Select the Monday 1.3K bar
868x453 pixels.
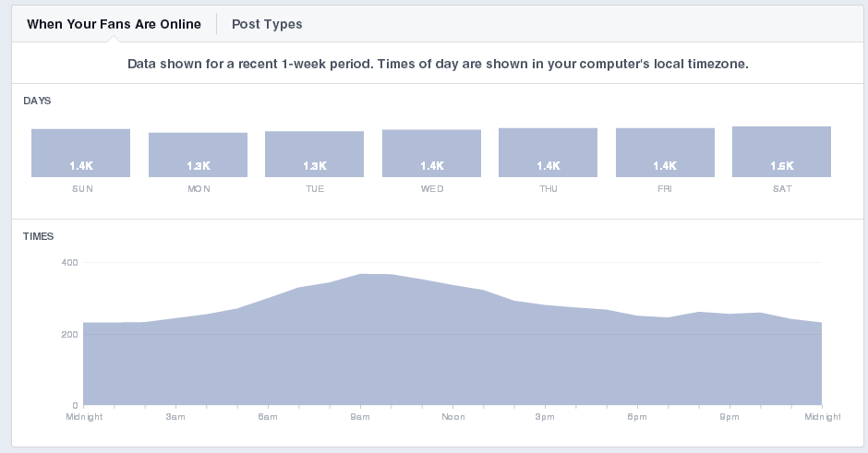point(199,155)
